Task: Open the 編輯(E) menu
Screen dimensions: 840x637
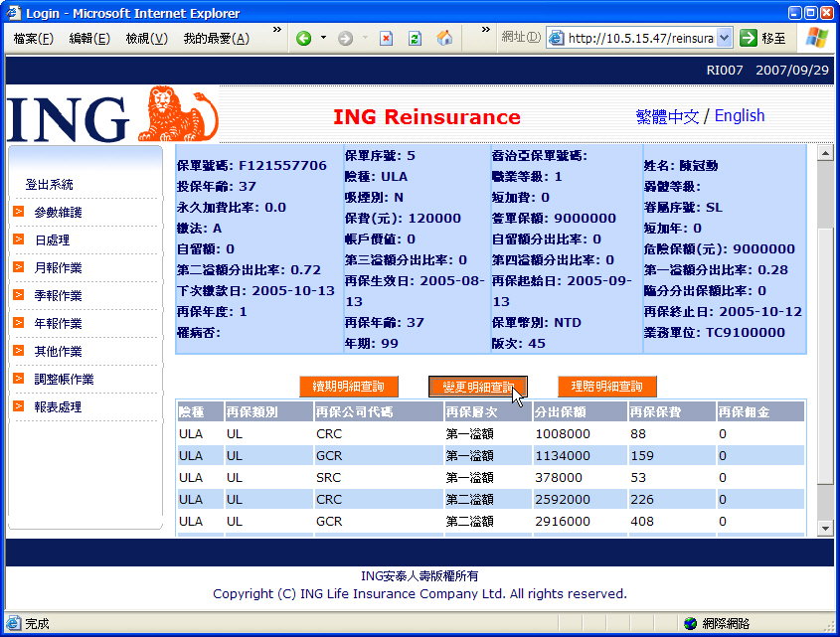Action: pos(89,39)
